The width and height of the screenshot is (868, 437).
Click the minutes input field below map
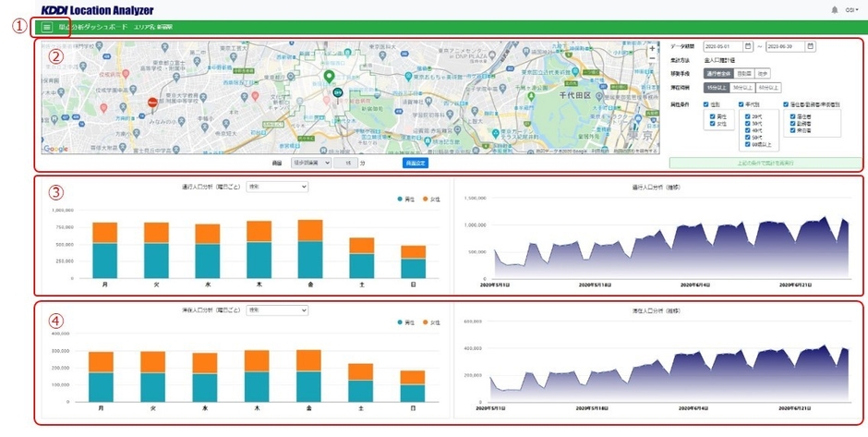coord(346,163)
